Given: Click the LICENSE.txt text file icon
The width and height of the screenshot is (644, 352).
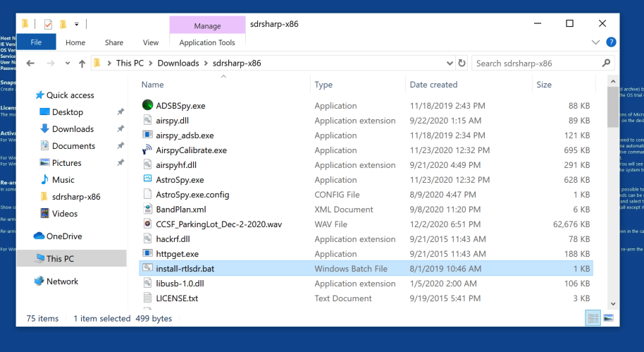Looking at the screenshot, I should coord(147,298).
